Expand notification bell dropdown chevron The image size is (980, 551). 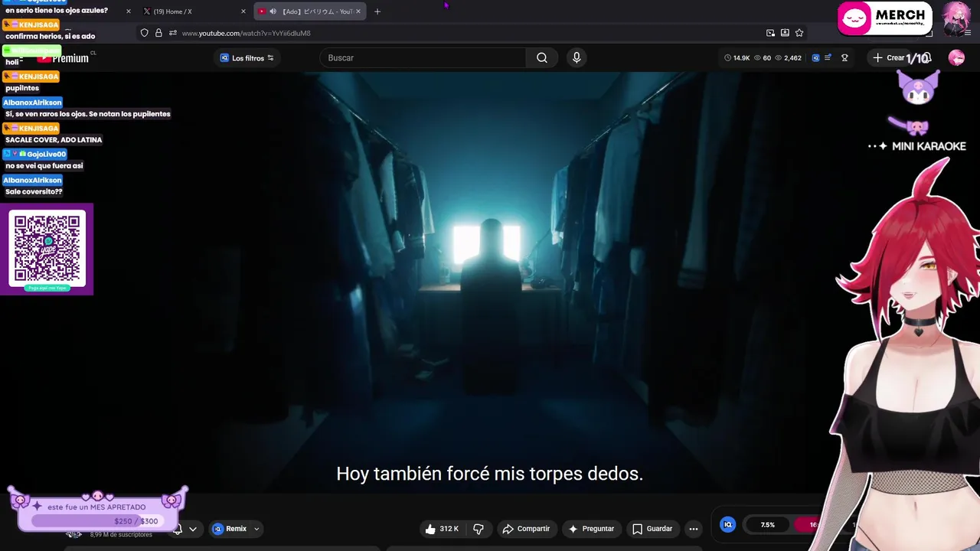193,529
